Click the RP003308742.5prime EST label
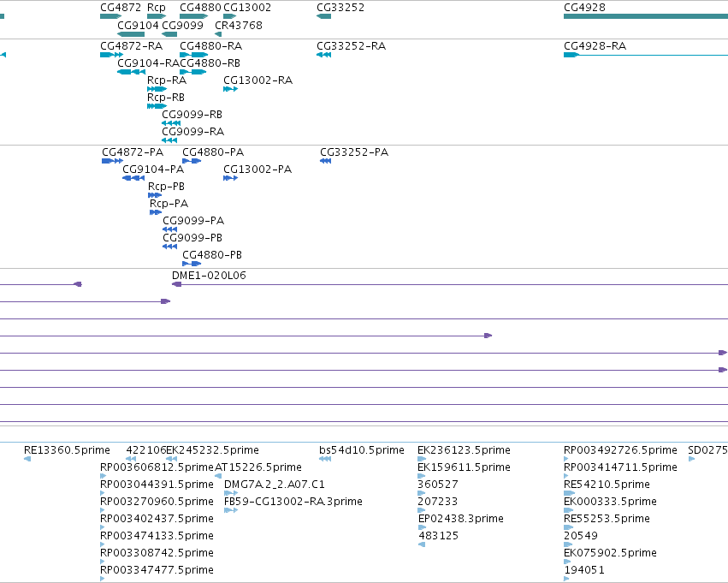This screenshot has height=583, width=728. click(157, 553)
